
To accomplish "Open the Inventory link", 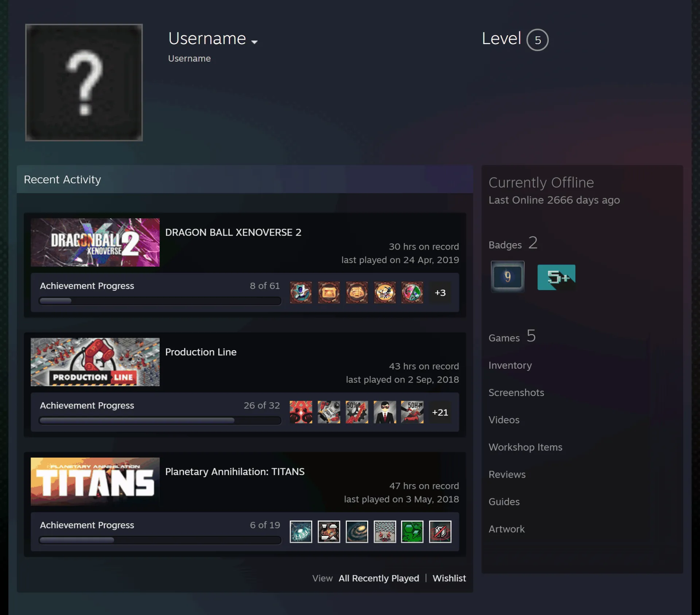I will coord(510,365).
